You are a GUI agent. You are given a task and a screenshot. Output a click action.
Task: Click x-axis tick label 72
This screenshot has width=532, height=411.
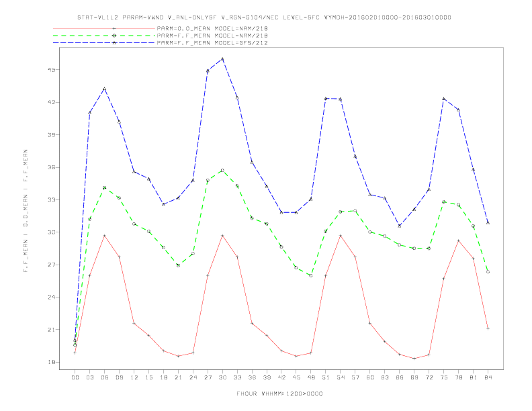point(429,377)
